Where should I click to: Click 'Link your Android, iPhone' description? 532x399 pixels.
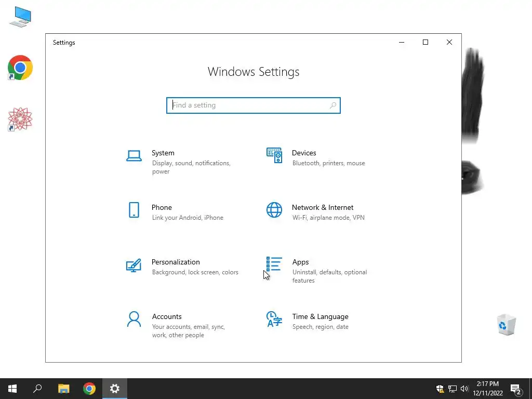click(188, 218)
